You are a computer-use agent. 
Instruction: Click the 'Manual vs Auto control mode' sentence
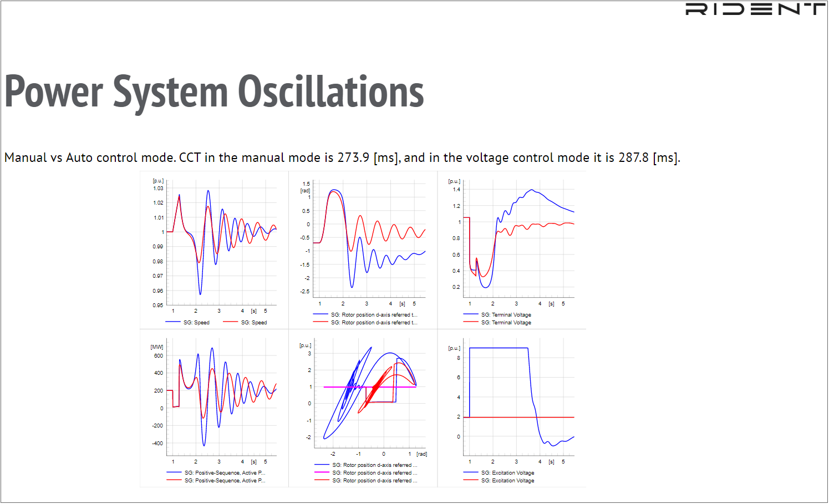[x=342, y=157]
